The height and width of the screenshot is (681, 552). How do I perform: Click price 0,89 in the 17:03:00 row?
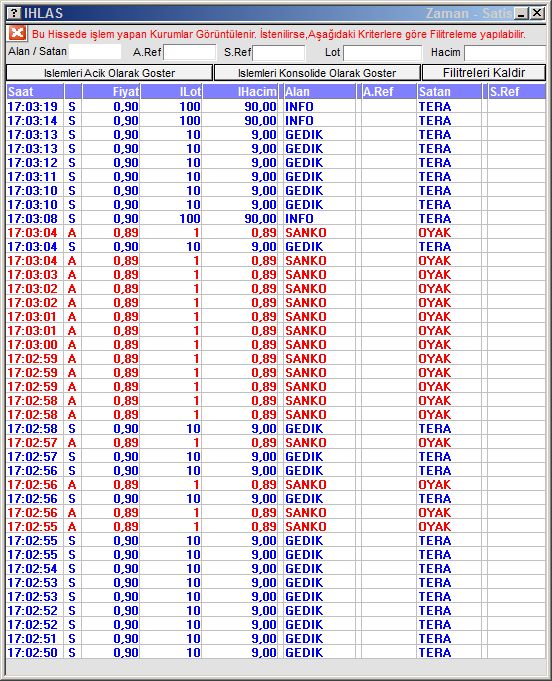[126, 345]
